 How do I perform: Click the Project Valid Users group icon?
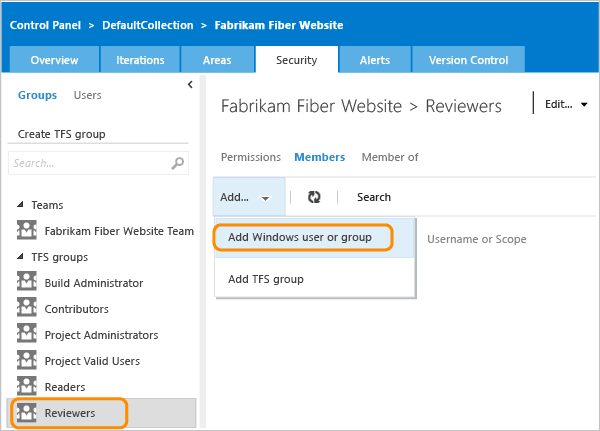(x=27, y=361)
